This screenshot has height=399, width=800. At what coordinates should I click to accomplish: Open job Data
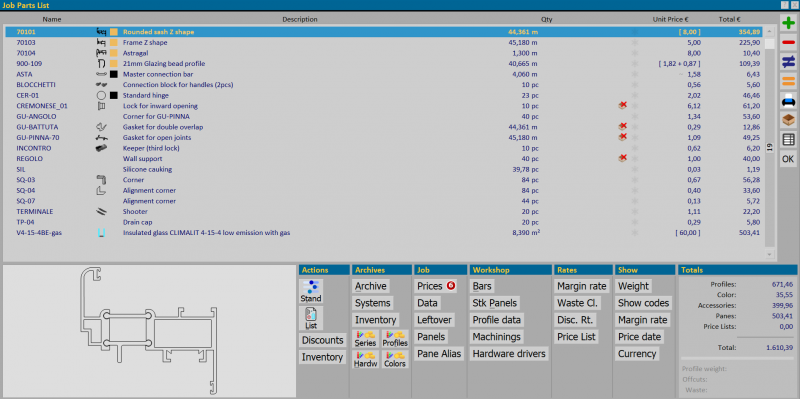click(x=428, y=303)
